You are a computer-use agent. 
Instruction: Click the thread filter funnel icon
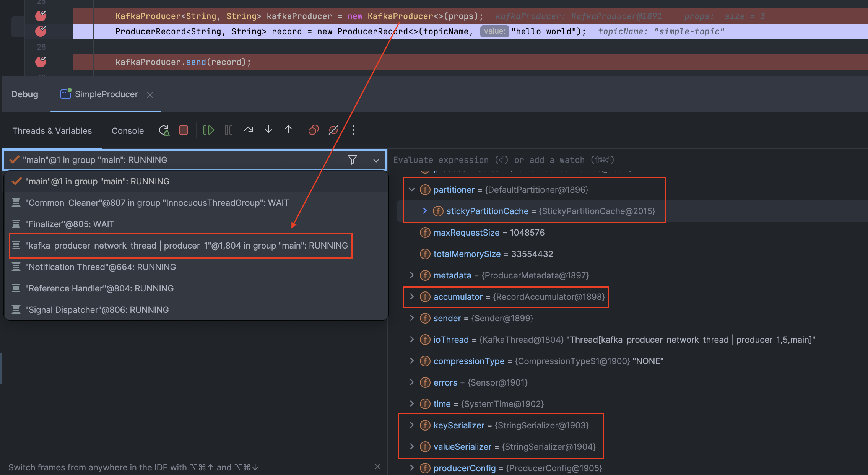353,160
